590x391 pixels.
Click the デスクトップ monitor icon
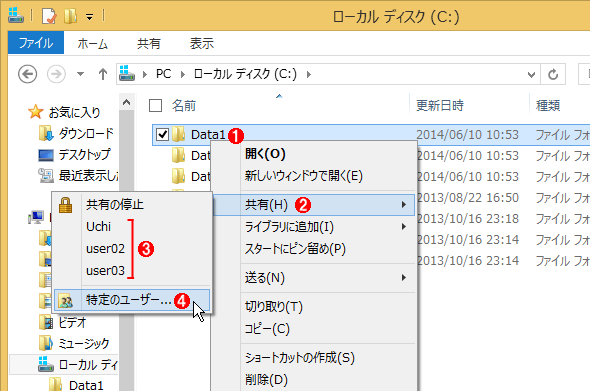click(46, 155)
